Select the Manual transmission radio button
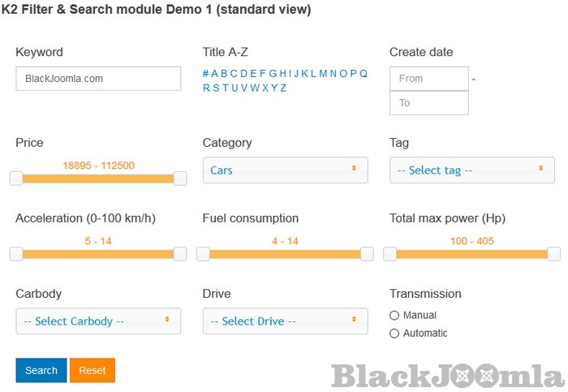The height and width of the screenshot is (392, 568). [x=395, y=315]
